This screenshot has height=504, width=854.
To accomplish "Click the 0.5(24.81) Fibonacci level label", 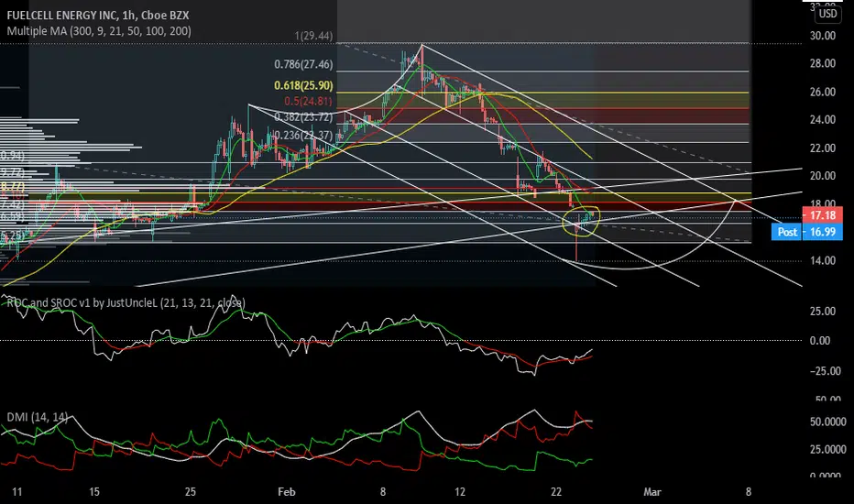I will click(308, 102).
